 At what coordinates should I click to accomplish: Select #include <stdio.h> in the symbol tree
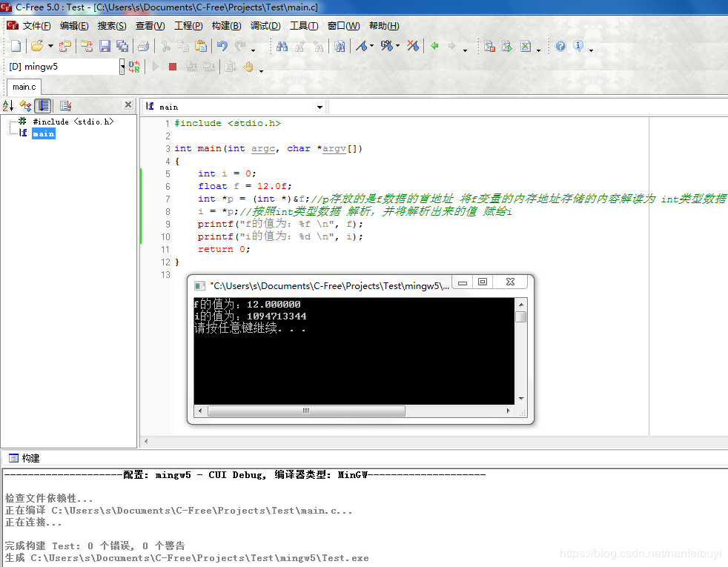(73, 122)
